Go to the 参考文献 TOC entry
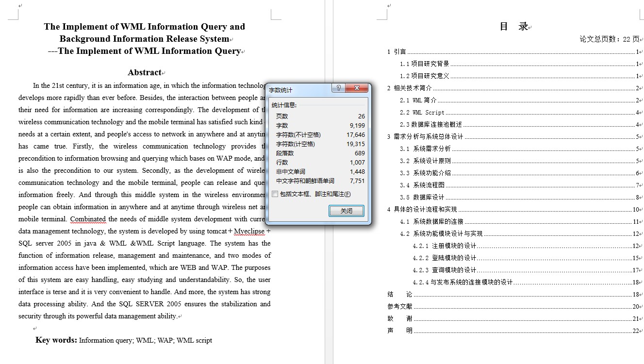 pos(513,306)
